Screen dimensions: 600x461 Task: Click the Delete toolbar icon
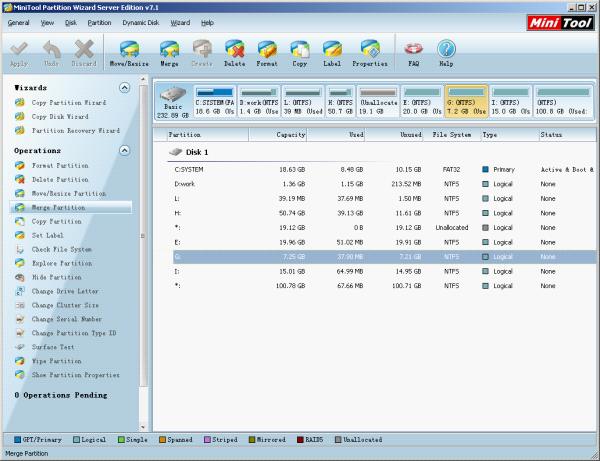234,49
